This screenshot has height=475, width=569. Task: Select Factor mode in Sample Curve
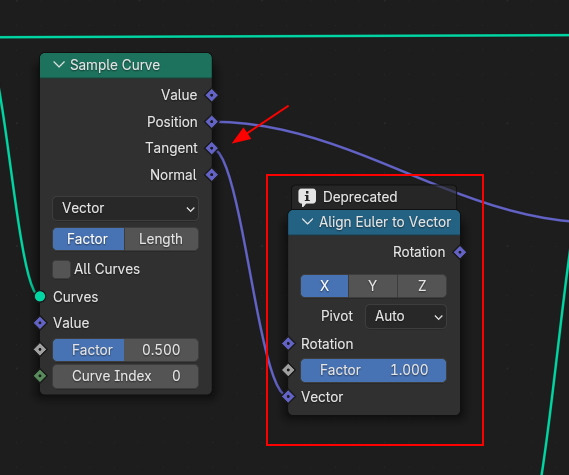[89, 239]
